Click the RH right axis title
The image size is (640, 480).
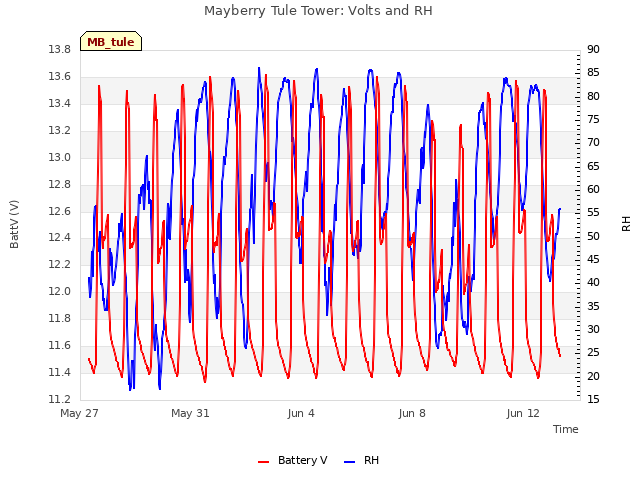click(626, 224)
